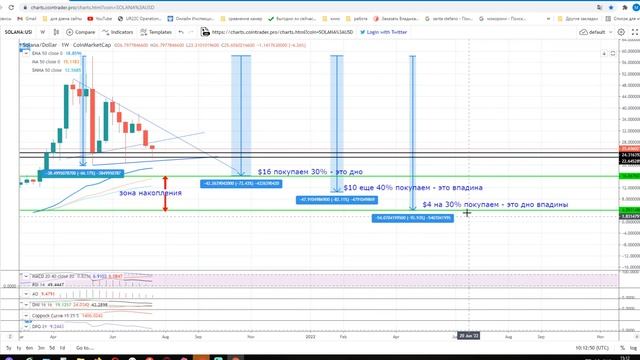640x360 pixels.
Task: Toggle log scale mode
Action: point(633,348)
